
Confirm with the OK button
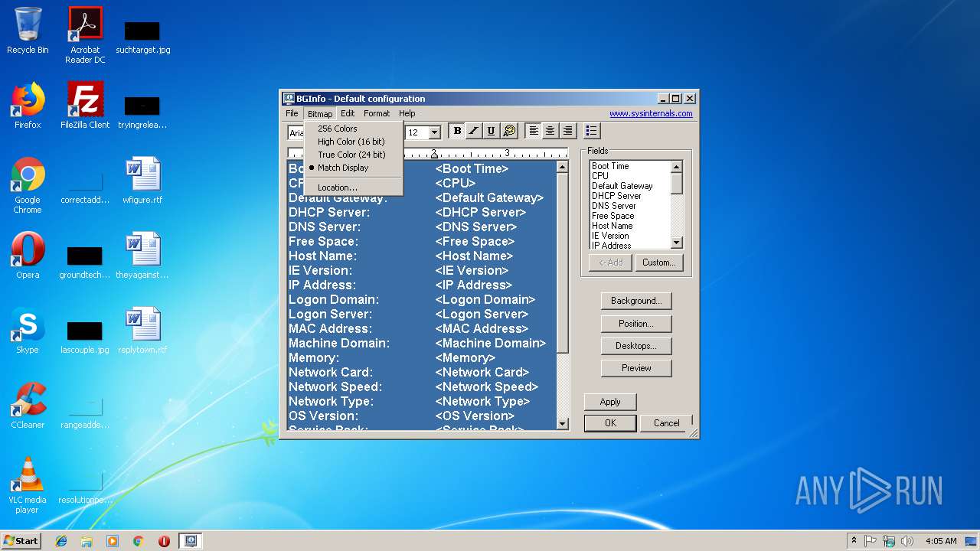click(x=610, y=423)
